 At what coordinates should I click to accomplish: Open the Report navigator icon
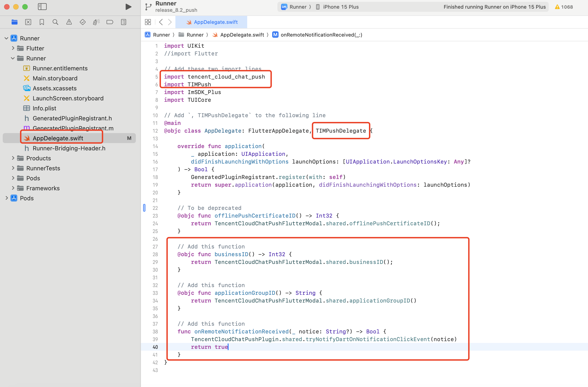[124, 22]
